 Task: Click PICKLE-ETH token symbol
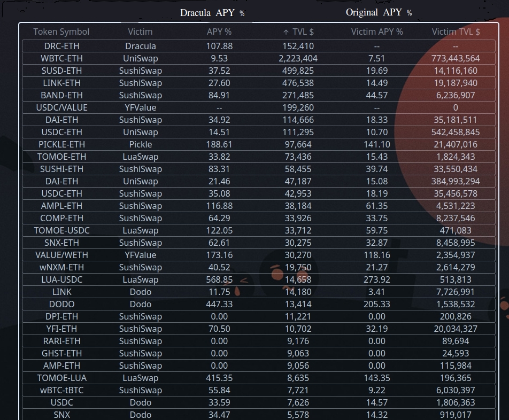(x=61, y=145)
